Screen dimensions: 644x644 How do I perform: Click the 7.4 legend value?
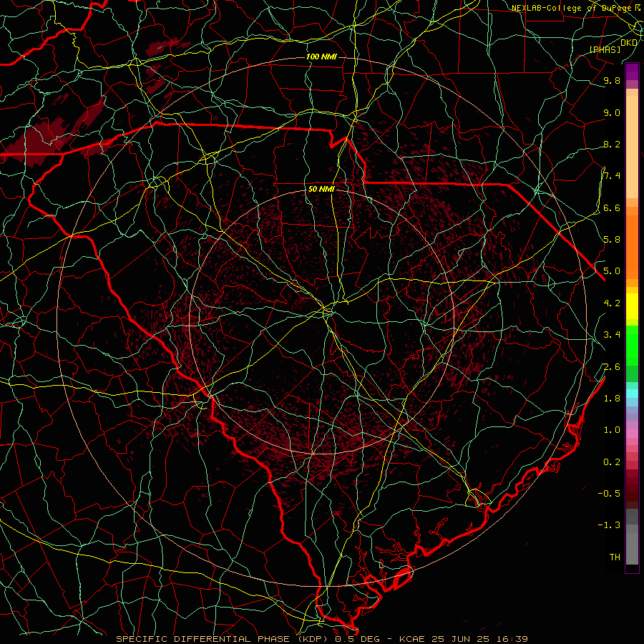click(612, 176)
